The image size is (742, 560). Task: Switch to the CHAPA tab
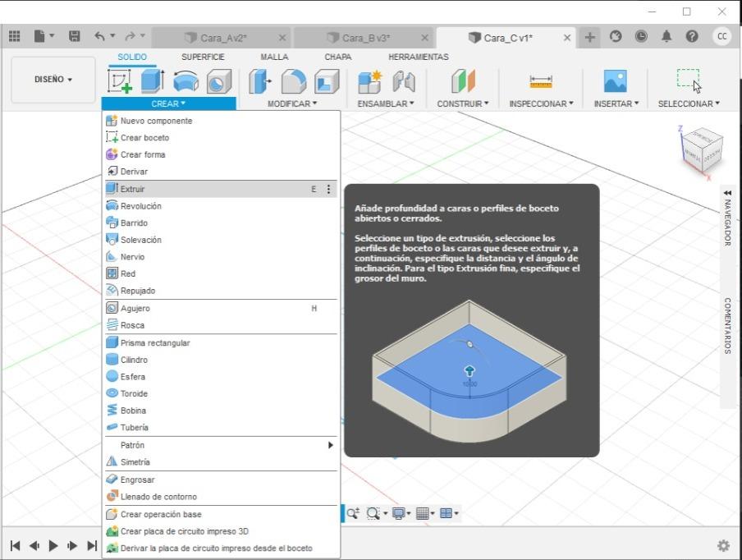(338, 57)
